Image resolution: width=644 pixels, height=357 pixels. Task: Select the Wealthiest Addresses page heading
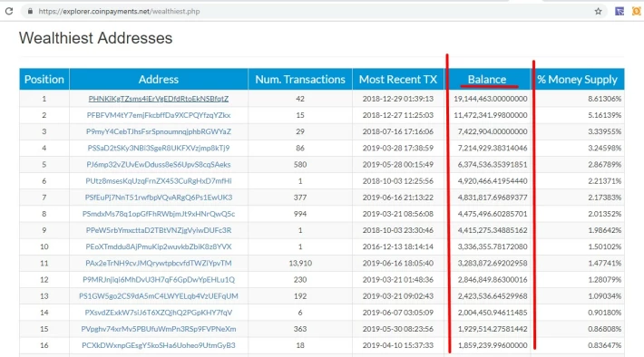point(96,38)
